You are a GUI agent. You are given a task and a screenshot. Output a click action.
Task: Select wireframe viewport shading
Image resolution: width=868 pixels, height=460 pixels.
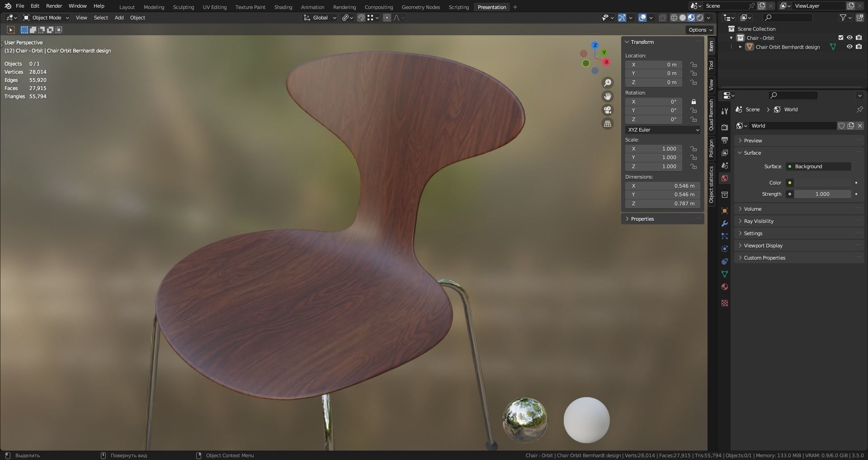(x=674, y=18)
